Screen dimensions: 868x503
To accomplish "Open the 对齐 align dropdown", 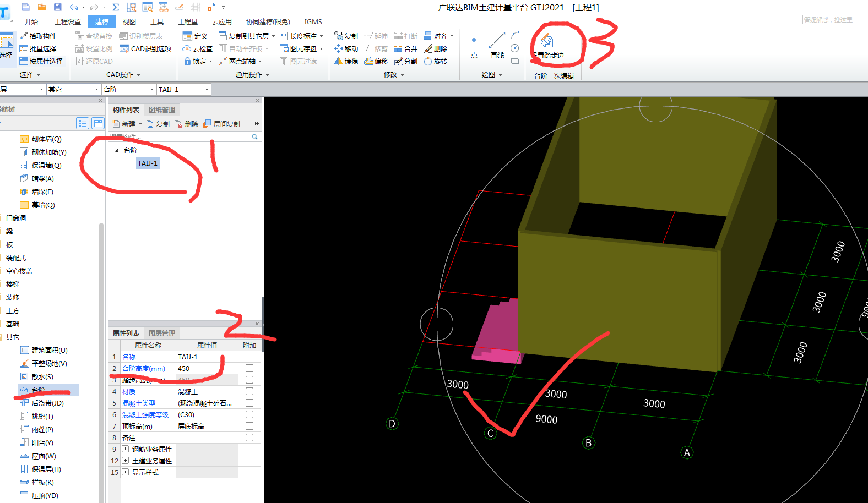I will coord(452,36).
